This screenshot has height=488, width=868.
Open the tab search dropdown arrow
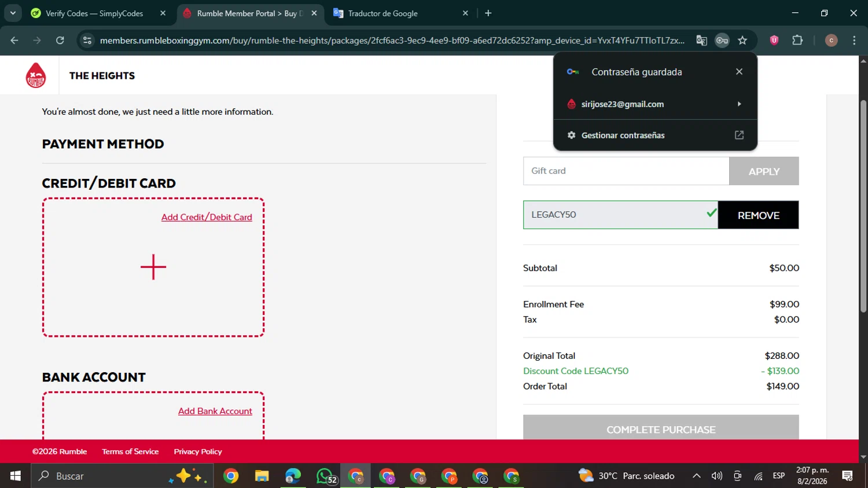coord(12,13)
